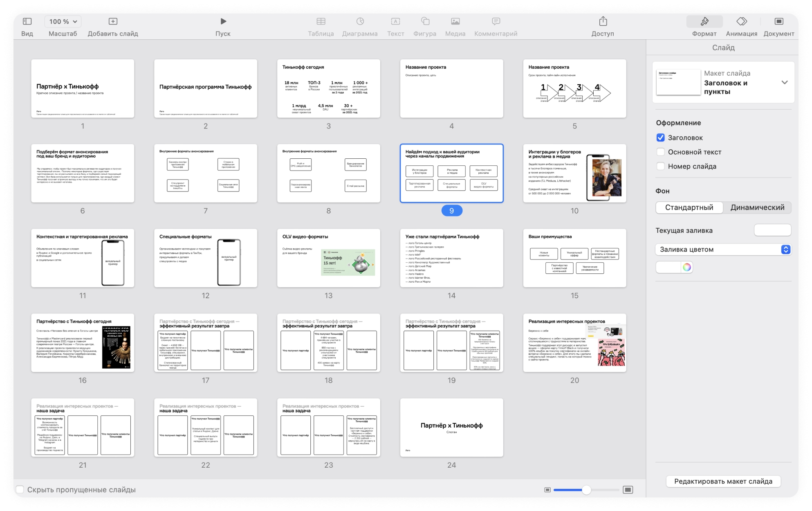Screen dimensions: 812x511
Task: Select slide 22 thumbnail
Action: tap(206, 428)
